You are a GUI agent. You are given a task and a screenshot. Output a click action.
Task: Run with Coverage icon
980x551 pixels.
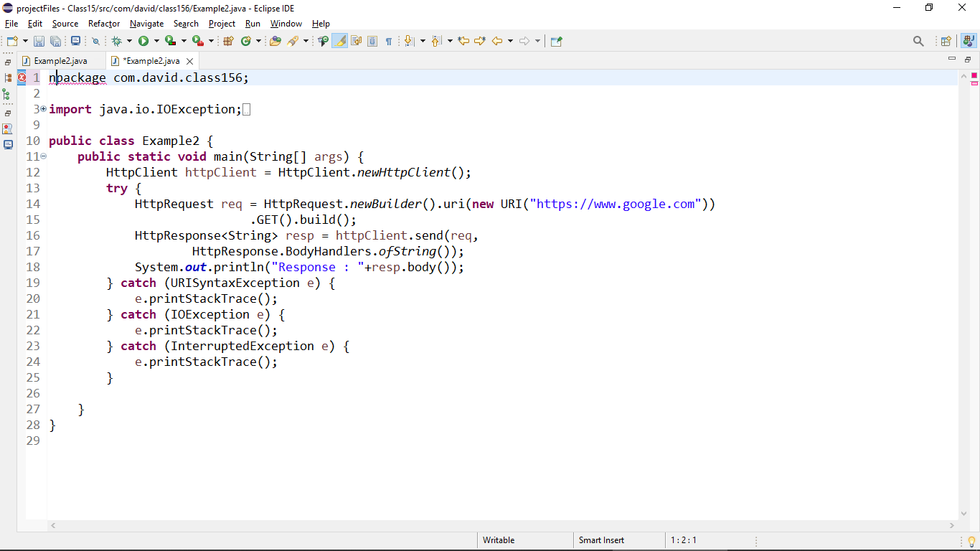click(x=170, y=41)
